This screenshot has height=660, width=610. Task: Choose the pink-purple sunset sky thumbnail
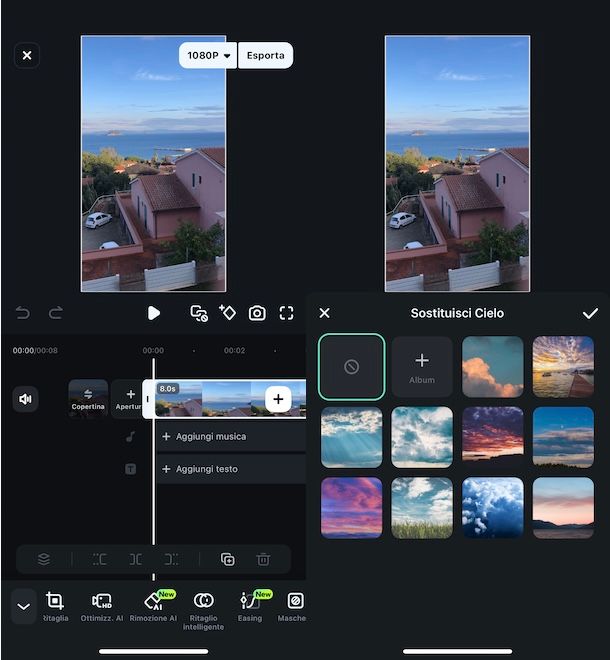click(352, 508)
